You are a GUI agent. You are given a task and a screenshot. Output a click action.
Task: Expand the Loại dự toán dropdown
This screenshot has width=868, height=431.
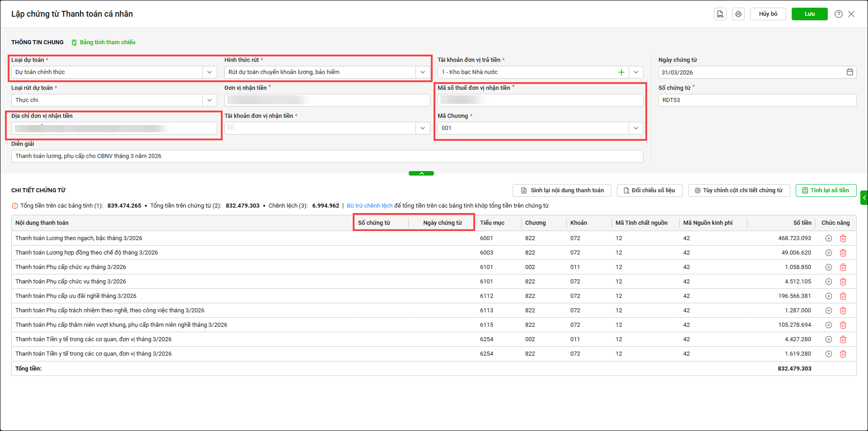pos(210,72)
